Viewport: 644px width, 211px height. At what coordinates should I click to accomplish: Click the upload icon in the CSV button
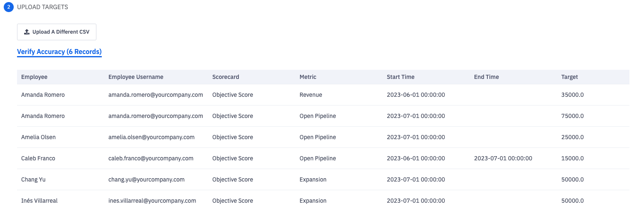pyautogui.click(x=27, y=32)
